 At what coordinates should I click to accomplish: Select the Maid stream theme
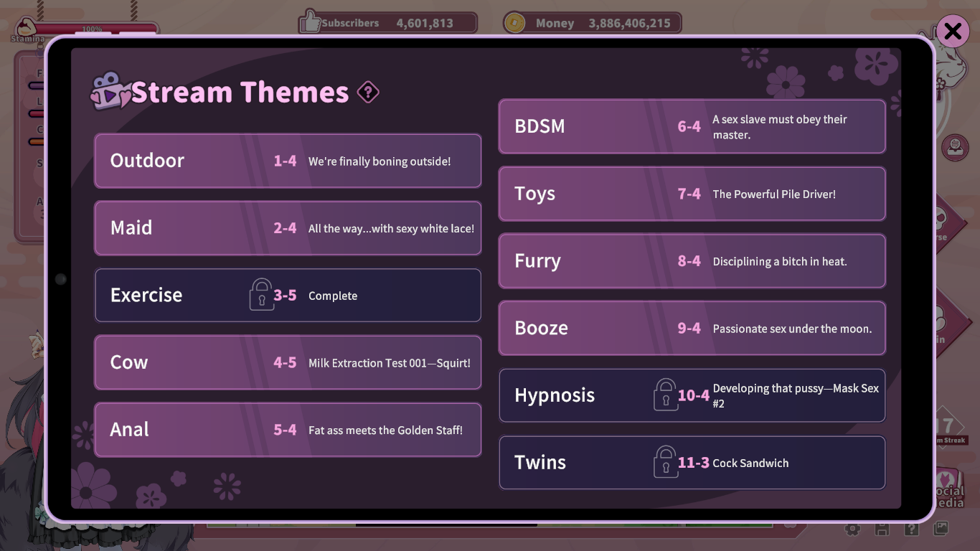(x=288, y=228)
